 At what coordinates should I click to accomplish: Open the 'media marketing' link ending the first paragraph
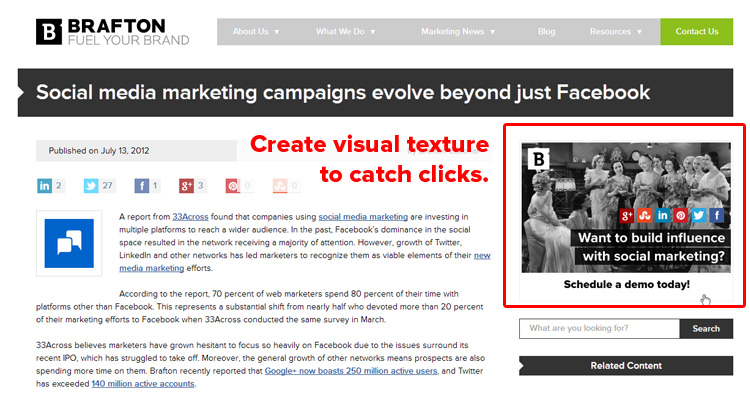click(x=152, y=268)
